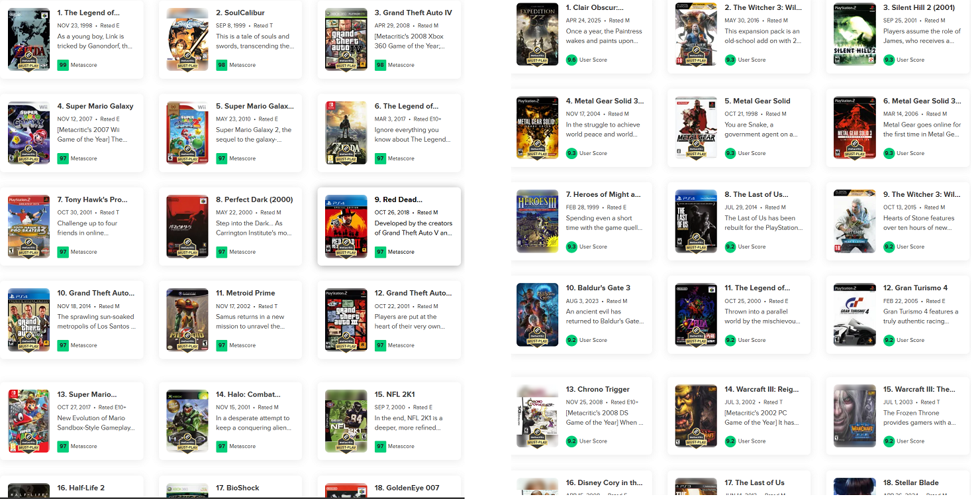The height and width of the screenshot is (499, 980).
Task: Click description "Hearts of Stone features"
Action: 919,223
